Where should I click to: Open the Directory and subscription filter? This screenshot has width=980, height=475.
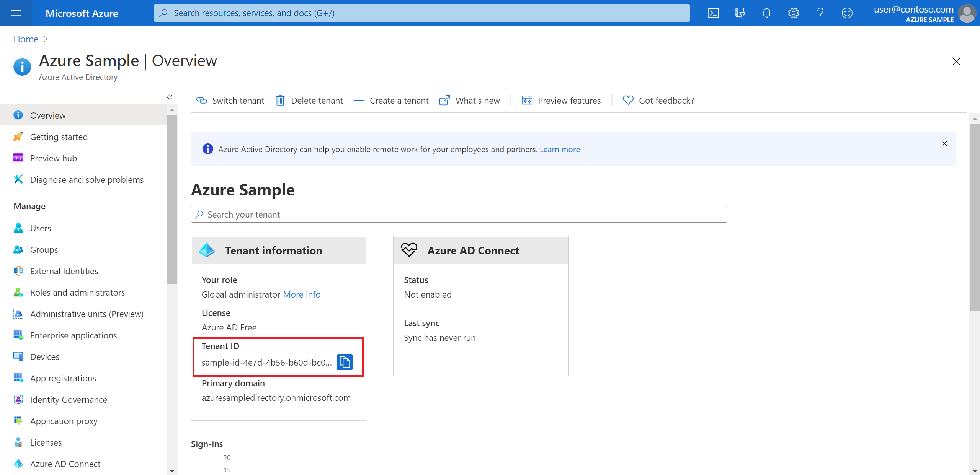point(740,13)
